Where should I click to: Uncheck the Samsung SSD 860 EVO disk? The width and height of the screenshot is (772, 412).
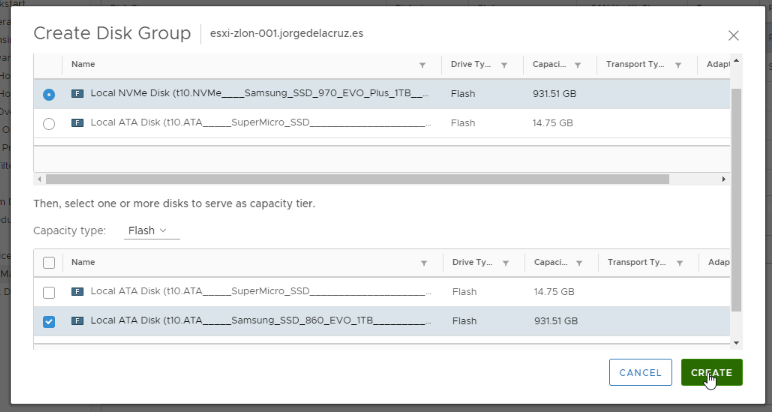click(x=49, y=321)
